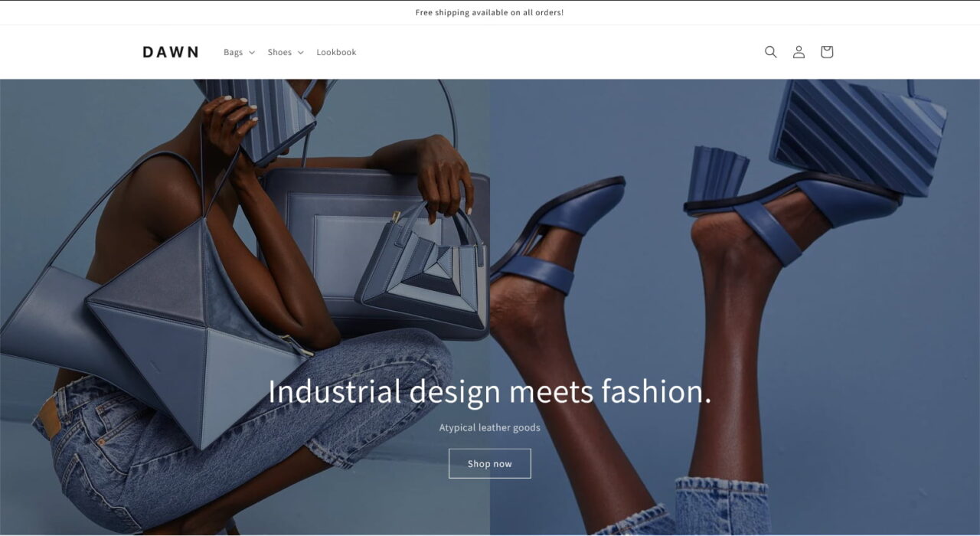The height and width of the screenshot is (536, 980).
Task: Click the free shipping announcement text
Action: click(490, 12)
